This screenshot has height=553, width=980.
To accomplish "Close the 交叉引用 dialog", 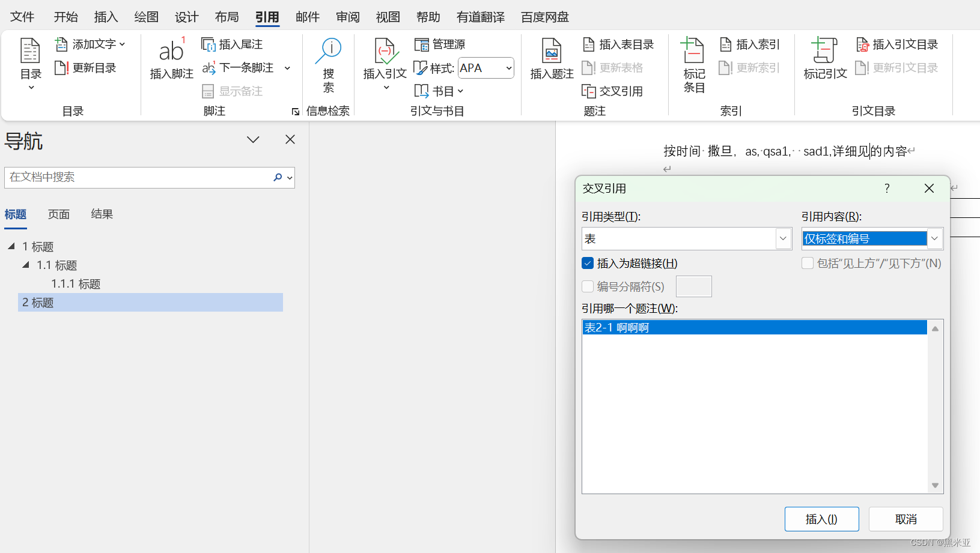I will tap(929, 189).
